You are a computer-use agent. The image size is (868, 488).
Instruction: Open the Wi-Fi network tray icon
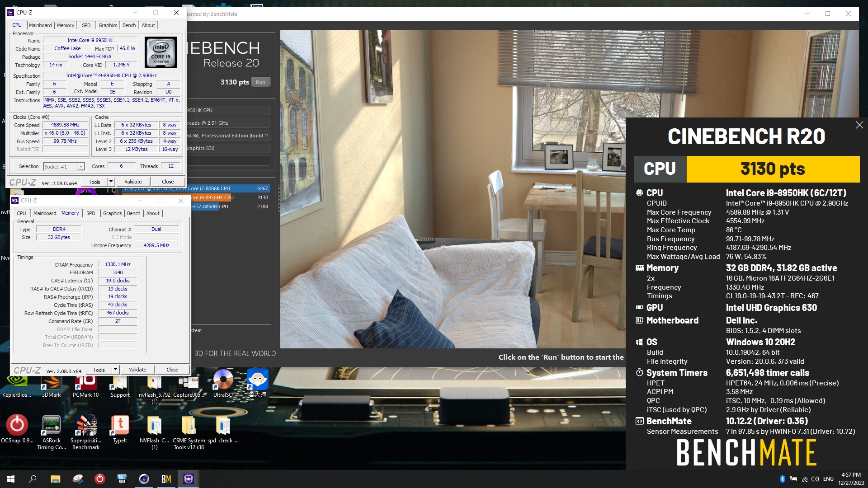coord(805,479)
